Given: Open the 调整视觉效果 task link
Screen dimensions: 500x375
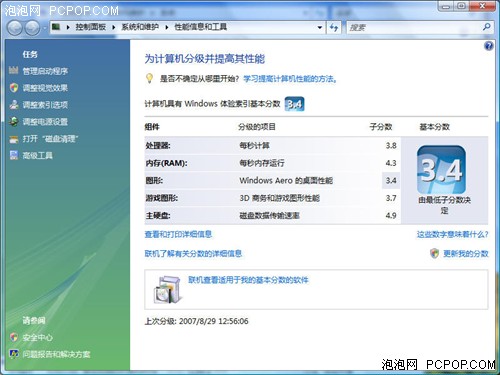Looking at the screenshot, I should [x=45, y=88].
